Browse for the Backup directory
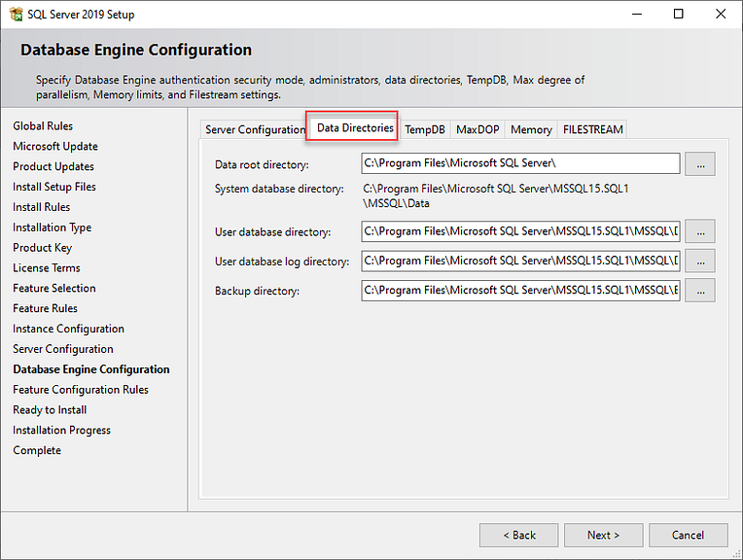The height and width of the screenshot is (560, 743). click(700, 291)
